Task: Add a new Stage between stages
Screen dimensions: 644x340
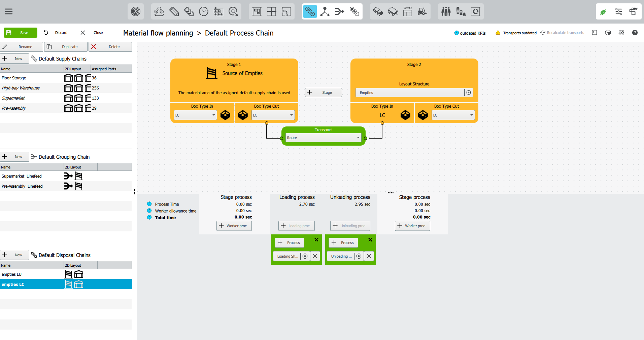Action: coord(324,92)
